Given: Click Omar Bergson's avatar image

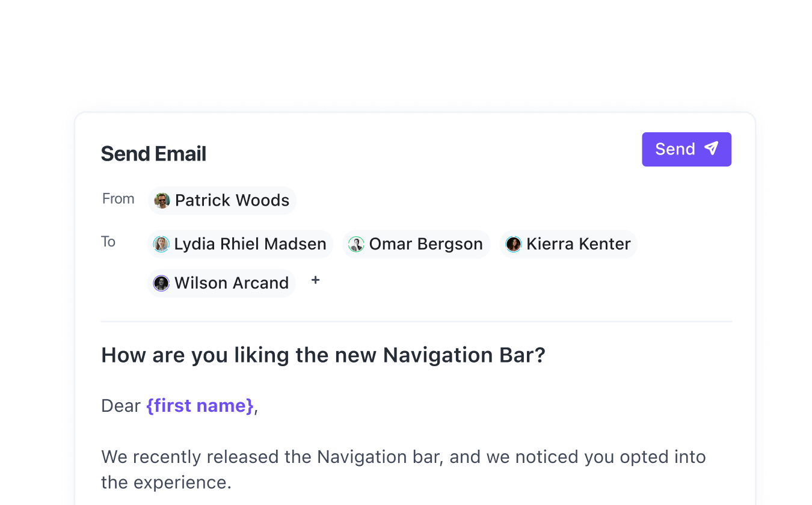Looking at the screenshot, I should pyautogui.click(x=356, y=244).
